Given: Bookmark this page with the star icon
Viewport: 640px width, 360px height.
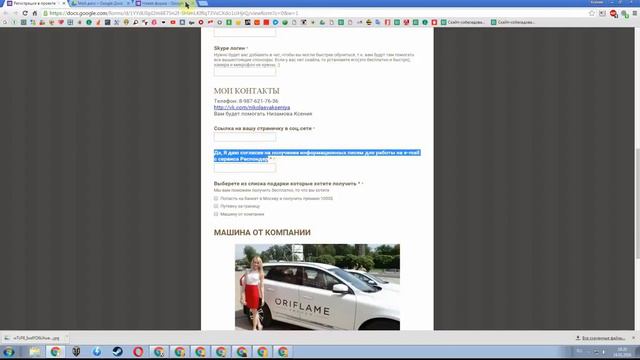Looking at the screenshot, I should tap(592, 13).
